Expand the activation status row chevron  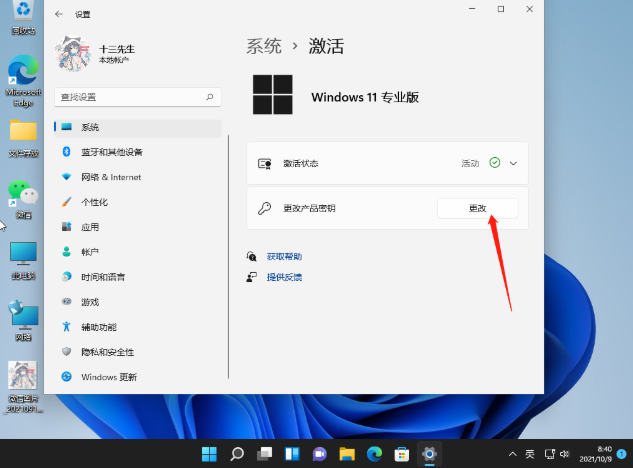coord(514,162)
